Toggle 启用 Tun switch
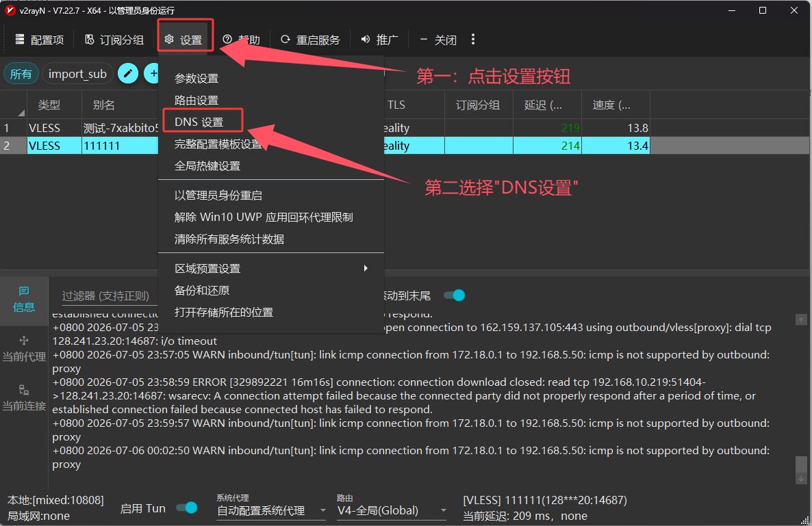This screenshot has width=812, height=526. pos(186,508)
